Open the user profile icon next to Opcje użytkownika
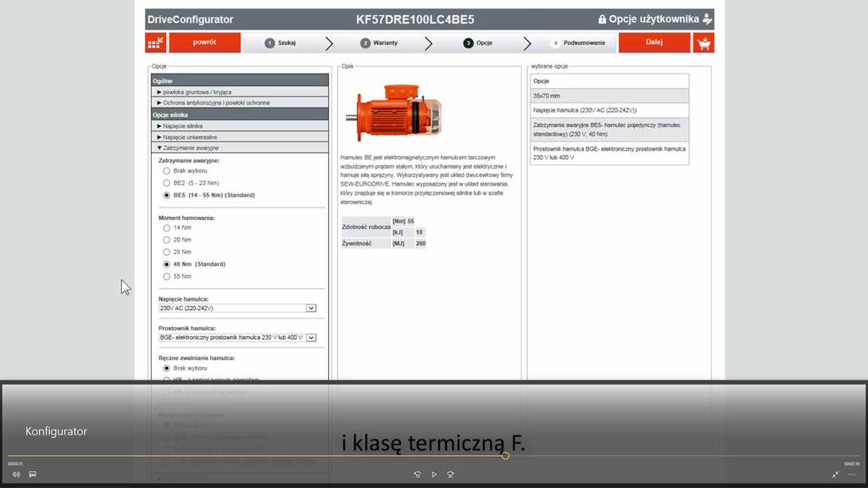868x488 pixels. click(x=708, y=19)
